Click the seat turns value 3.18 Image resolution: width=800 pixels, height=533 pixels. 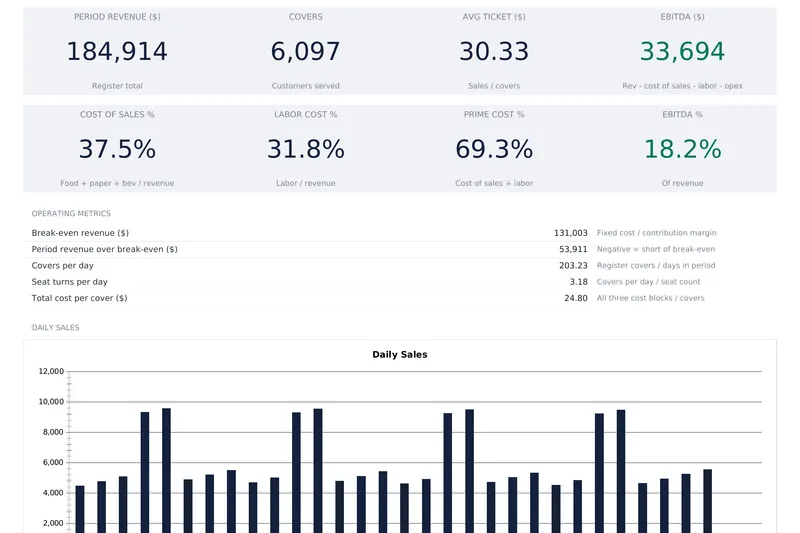point(579,282)
